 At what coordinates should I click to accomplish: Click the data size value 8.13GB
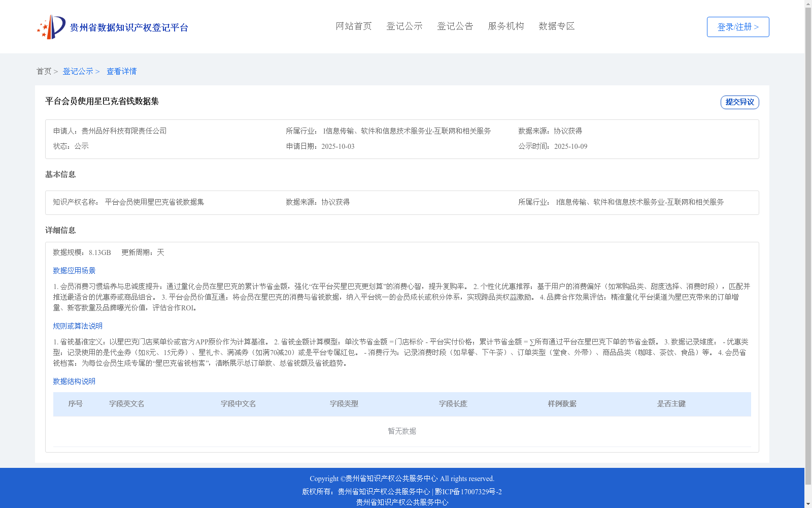coord(100,252)
